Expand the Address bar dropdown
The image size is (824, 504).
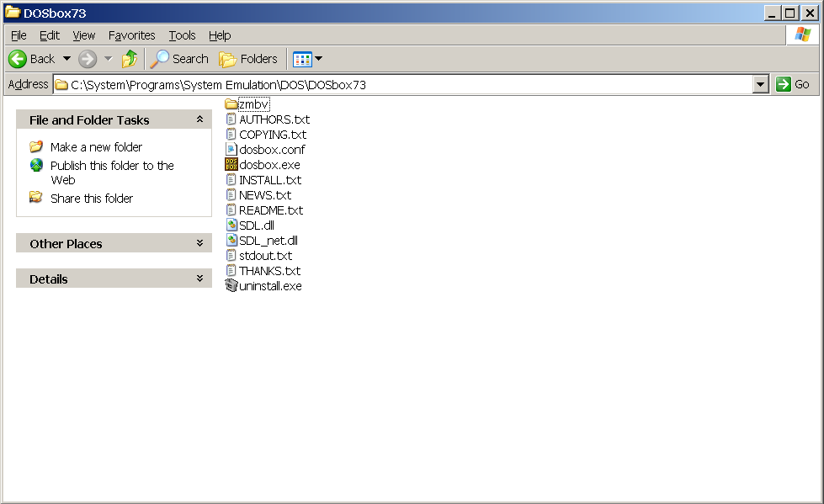760,84
